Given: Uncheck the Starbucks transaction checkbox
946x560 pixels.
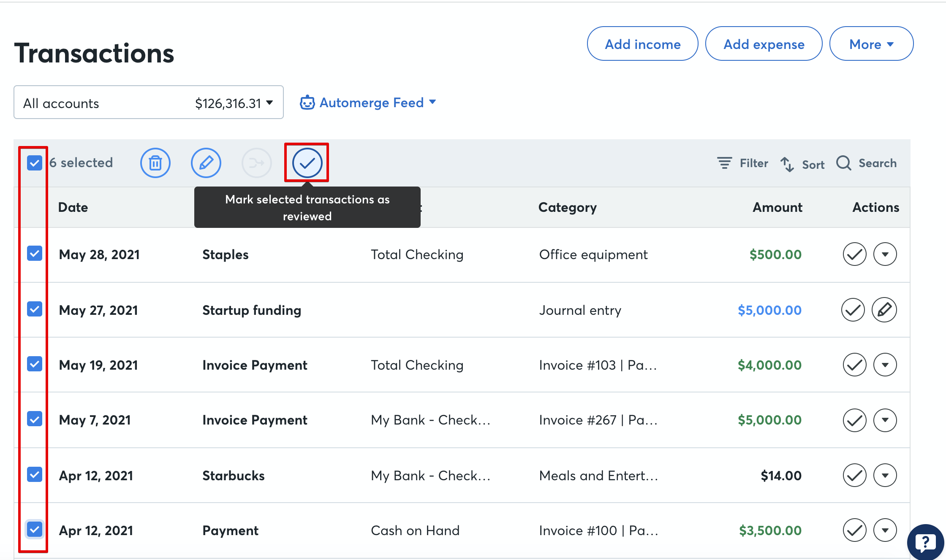Looking at the screenshot, I should click(35, 475).
